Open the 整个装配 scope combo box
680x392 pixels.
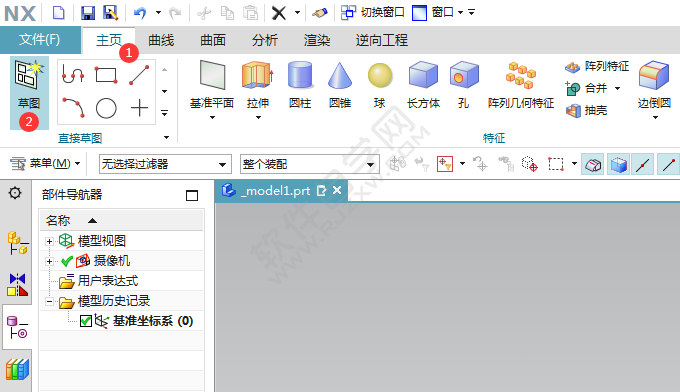pyautogui.click(x=310, y=164)
